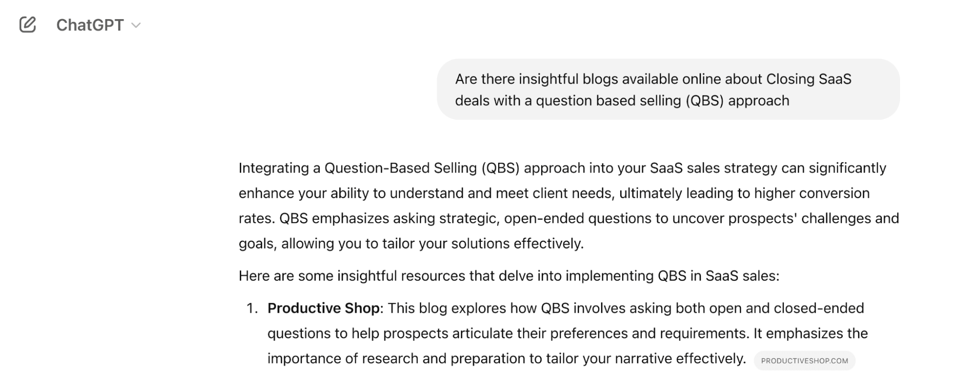Viewport: 980px width, 379px height.
Task: Click the line starting "enhance your ability"
Action: (554, 193)
